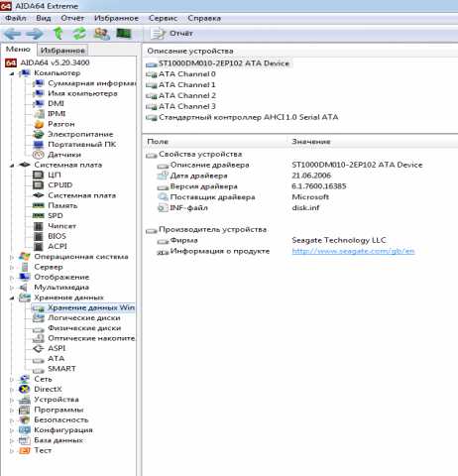This screenshot has width=458, height=476.
Task: Click the Физические диски drive icon
Action: coord(39,329)
